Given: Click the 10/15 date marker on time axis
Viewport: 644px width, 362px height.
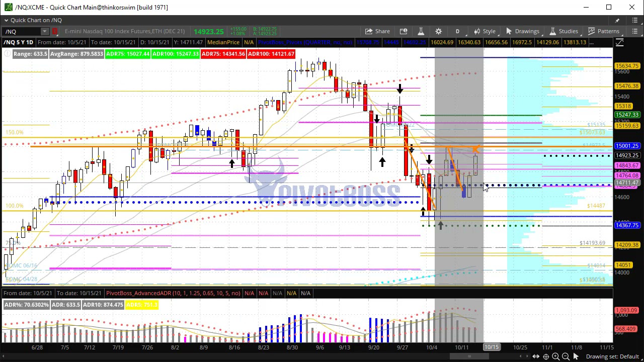Looking at the screenshot, I should [491, 347].
